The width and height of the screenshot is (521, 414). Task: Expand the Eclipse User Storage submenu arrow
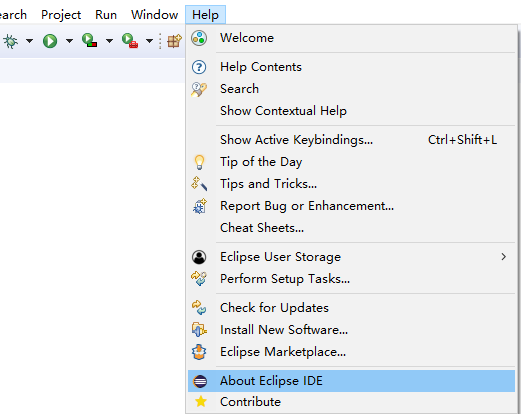504,257
